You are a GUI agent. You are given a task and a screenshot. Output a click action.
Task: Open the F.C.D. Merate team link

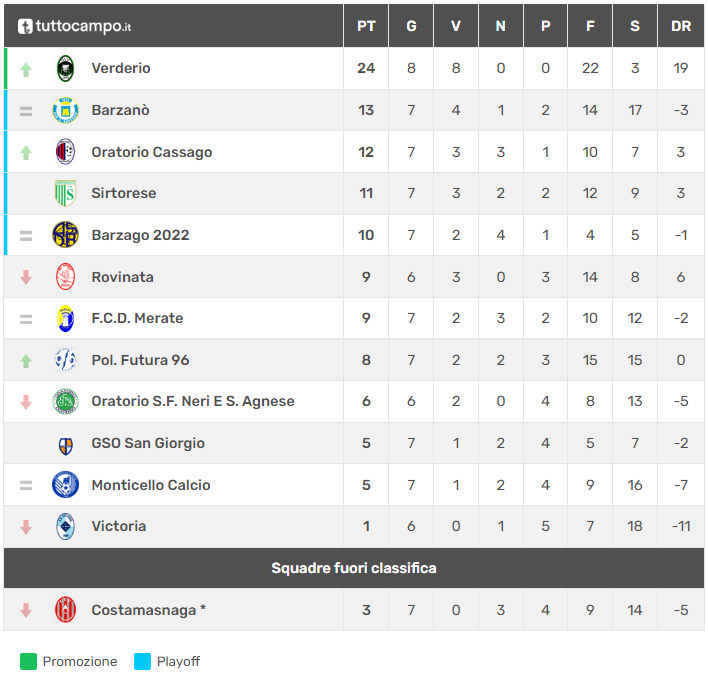(137, 318)
